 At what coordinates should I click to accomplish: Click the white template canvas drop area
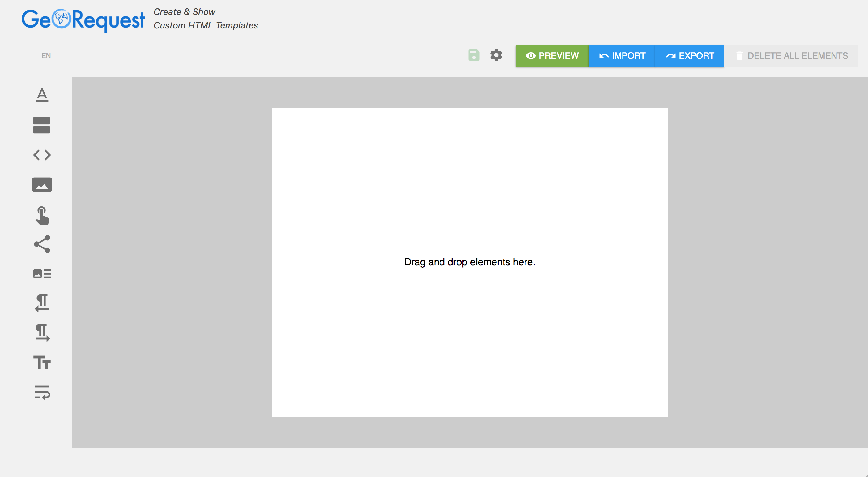469,262
